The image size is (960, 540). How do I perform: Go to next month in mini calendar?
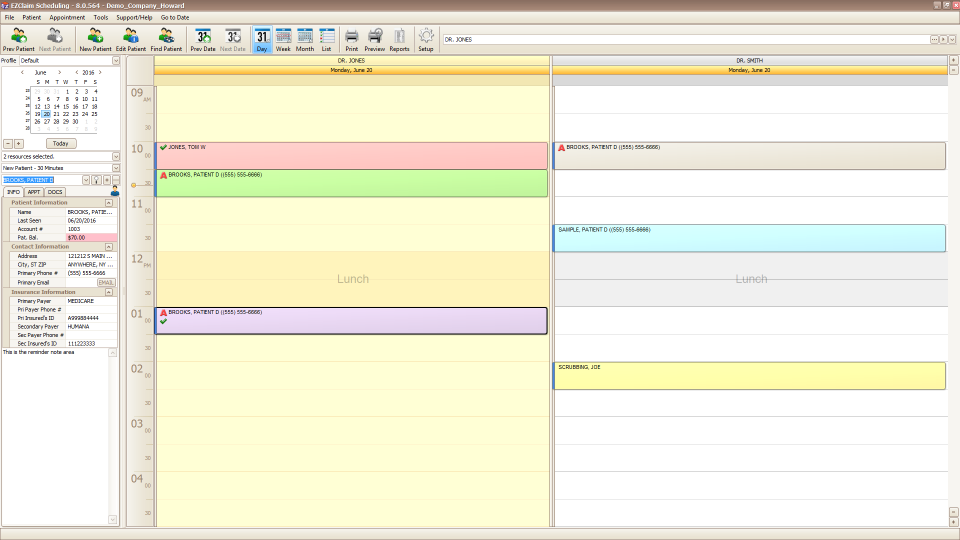point(59,72)
